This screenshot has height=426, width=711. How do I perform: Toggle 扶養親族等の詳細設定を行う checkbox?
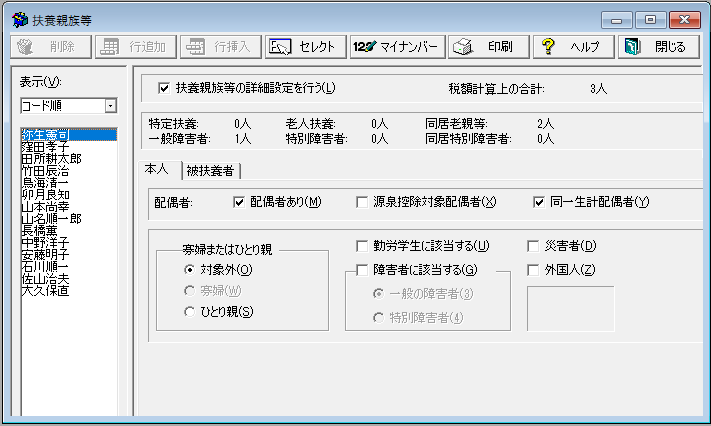tap(164, 88)
